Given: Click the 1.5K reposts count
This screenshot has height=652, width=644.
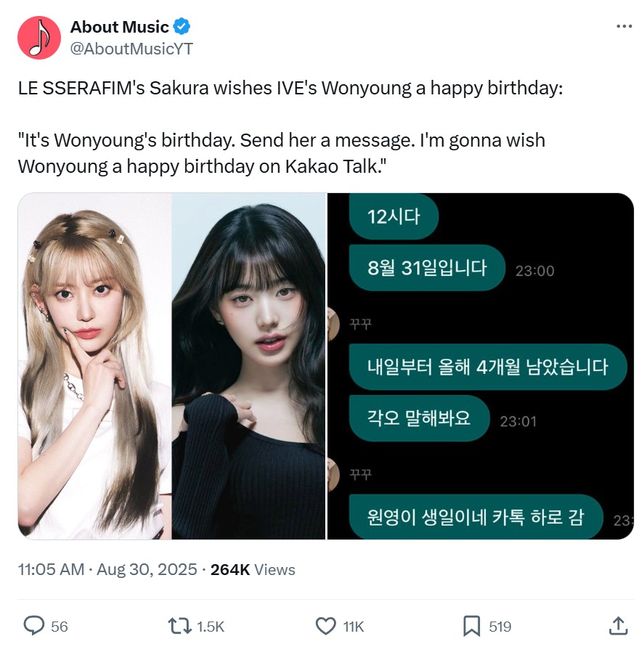Looking at the screenshot, I should 211,627.
